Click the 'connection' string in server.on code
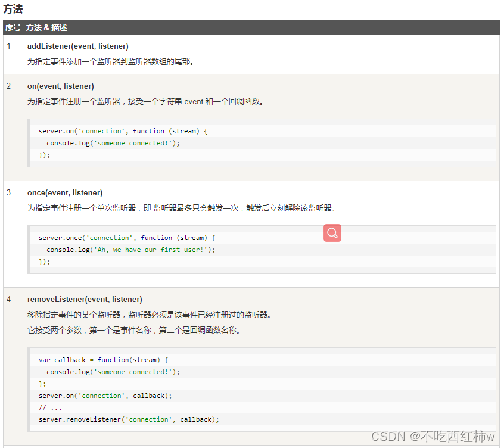Image resolution: width=504 pixels, height=448 pixels. [101, 130]
